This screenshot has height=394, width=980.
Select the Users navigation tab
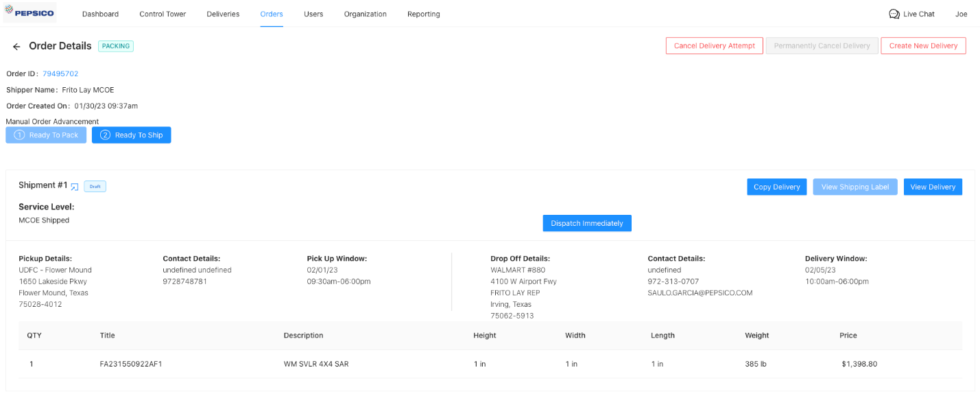tap(313, 14)
